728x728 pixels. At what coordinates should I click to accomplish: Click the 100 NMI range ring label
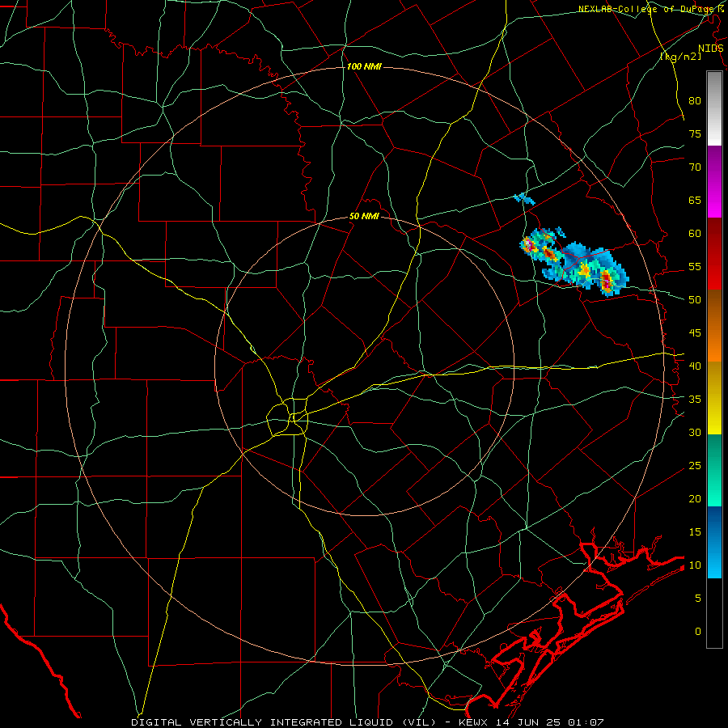[364, 67]
